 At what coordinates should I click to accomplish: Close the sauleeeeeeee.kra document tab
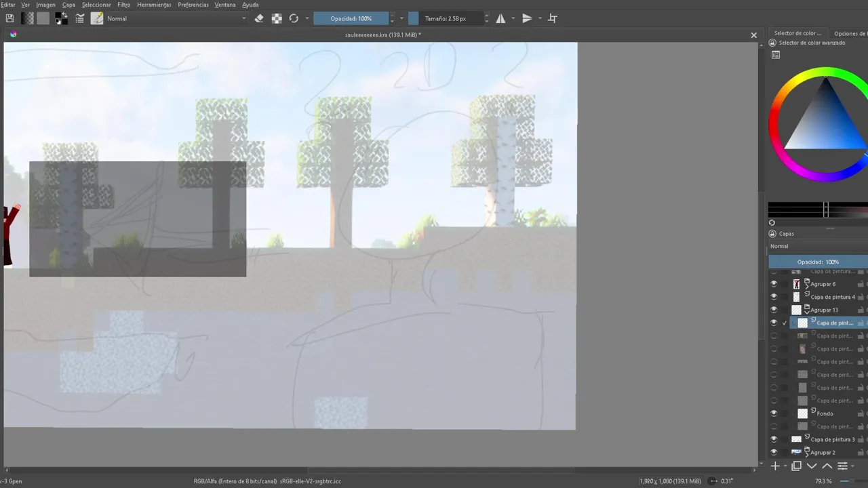pos(753,35)
